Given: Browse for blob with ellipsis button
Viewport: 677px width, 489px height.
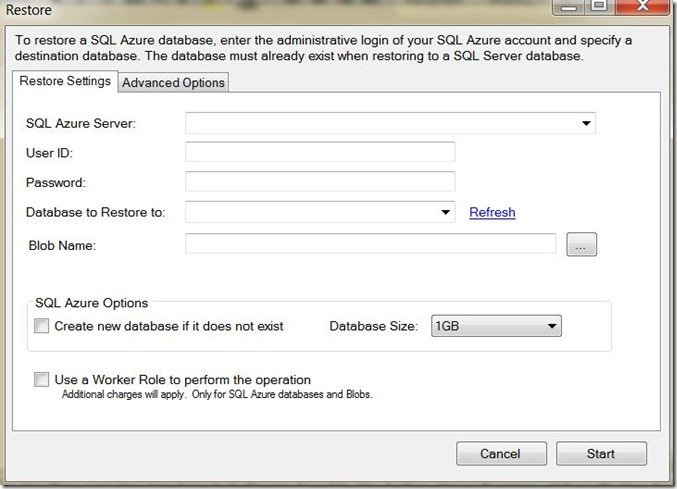Looking at the screenshot, I should [581, 244].
